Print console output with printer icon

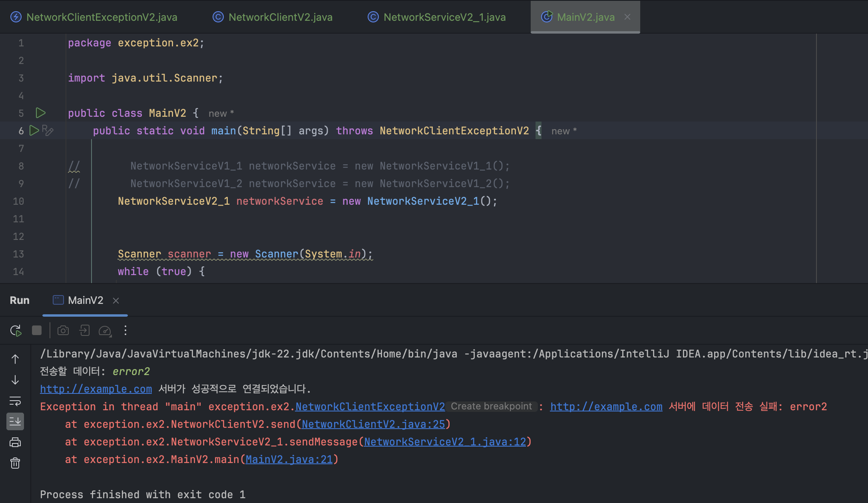tap(15, 442)
